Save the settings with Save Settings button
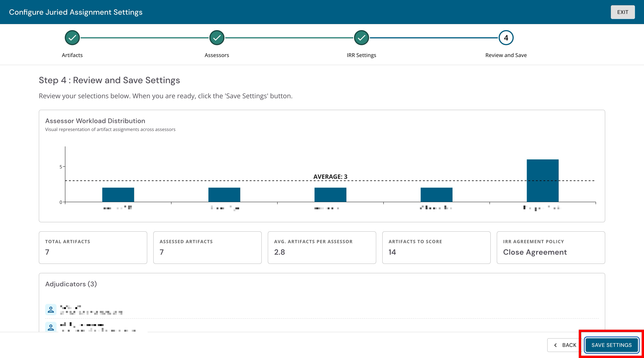Screen dimensions: 644x358 (x=611, y=345)
